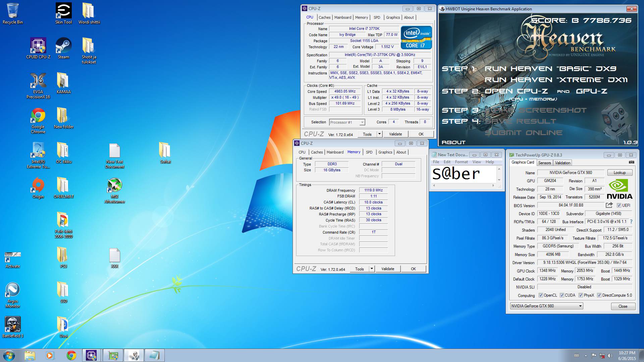
Task: Click the Lookup button in GPU-Z
Action: tap(620, 173)
